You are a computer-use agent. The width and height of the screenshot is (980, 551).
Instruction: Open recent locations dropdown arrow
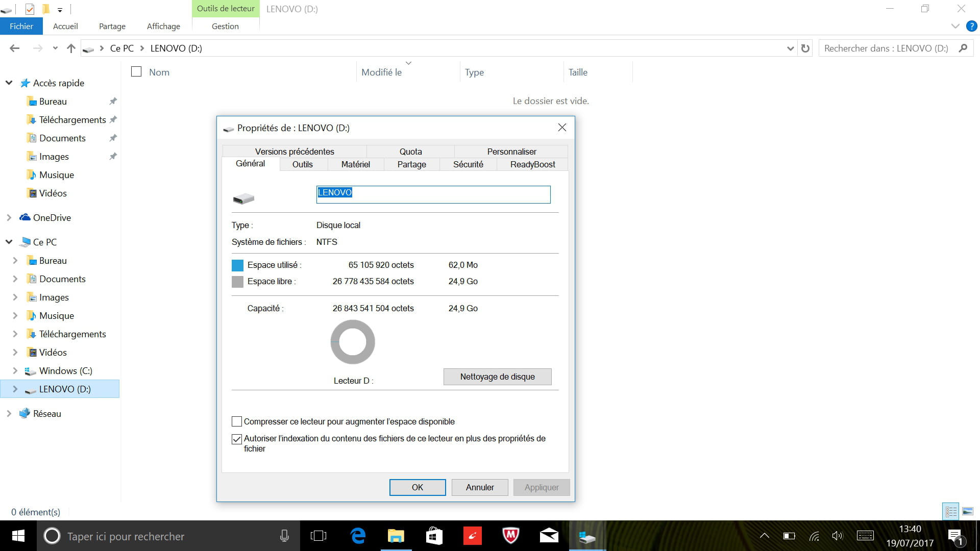coord(55,48)
